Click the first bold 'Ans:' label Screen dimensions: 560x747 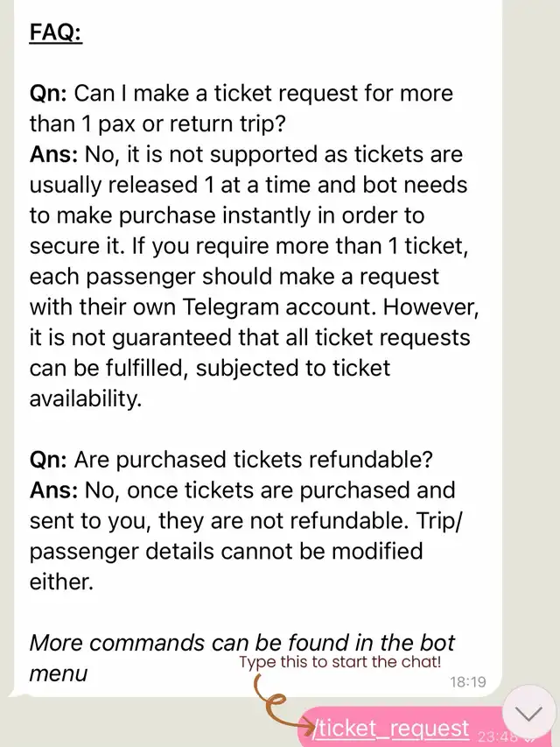coord(54,154)
